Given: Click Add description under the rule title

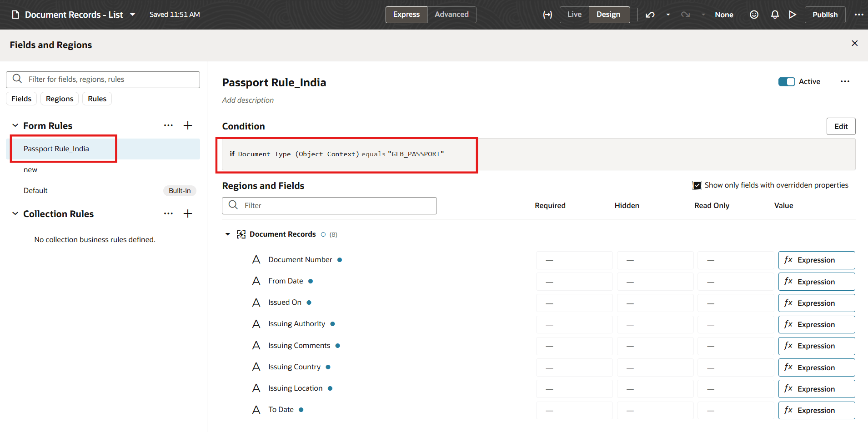Looking at the screenshot, I should pyautogui.click(x=248, y=100).
